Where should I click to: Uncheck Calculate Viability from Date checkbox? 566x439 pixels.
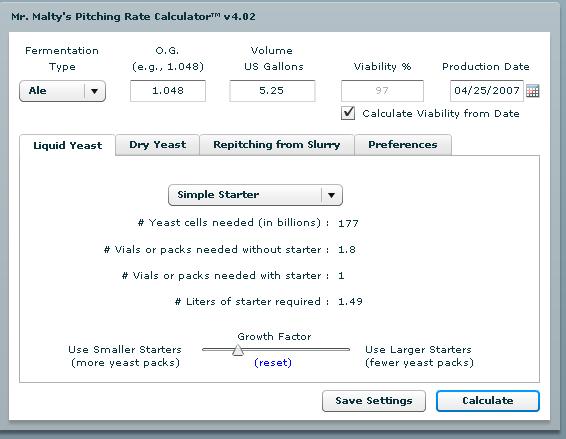click(348, 113)
